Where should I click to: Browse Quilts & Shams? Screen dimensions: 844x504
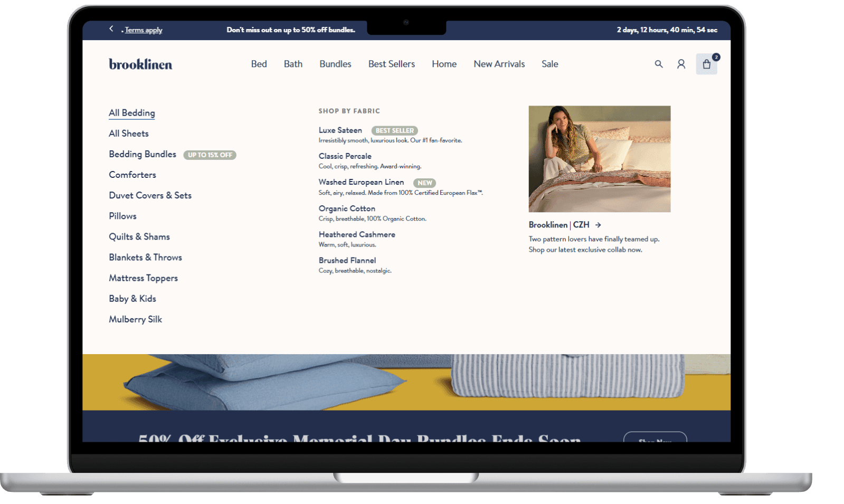tap(139, 236)
